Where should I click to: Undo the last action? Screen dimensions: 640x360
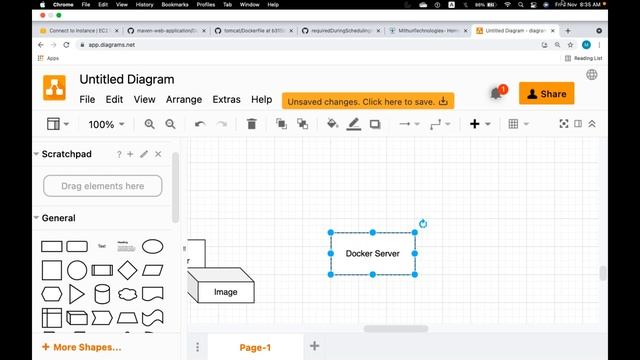[x=200, y=124]
